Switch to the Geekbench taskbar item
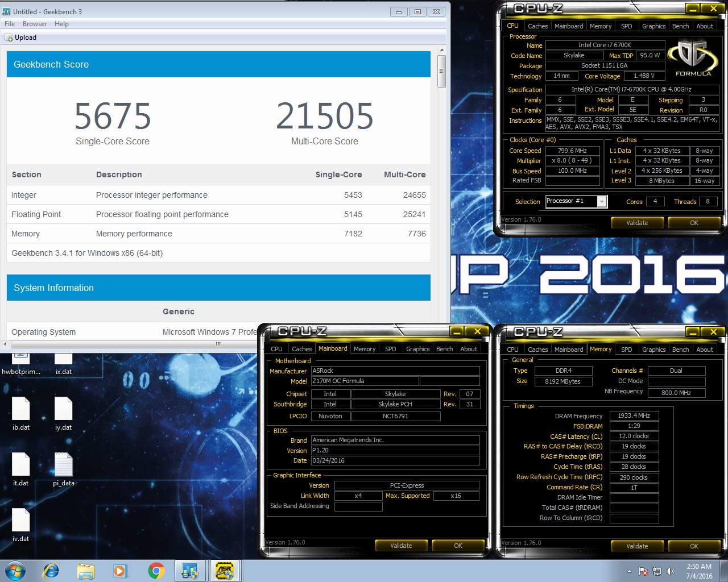The width and height of the screenshot is (728, 582). 190,571
